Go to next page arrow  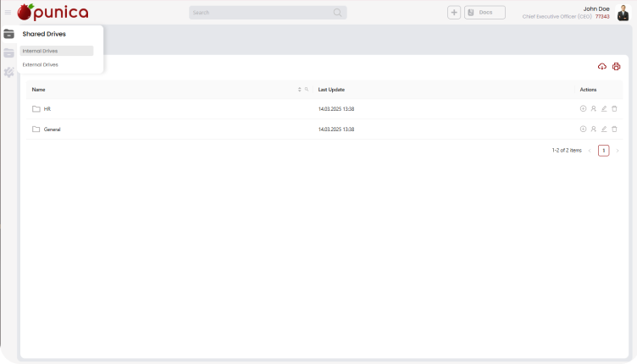618,151
